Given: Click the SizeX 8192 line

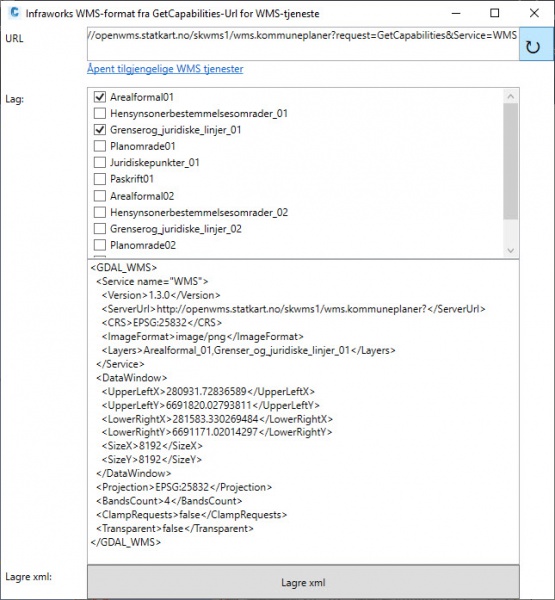Looking at the screenshot, I should tap(152, 446).
